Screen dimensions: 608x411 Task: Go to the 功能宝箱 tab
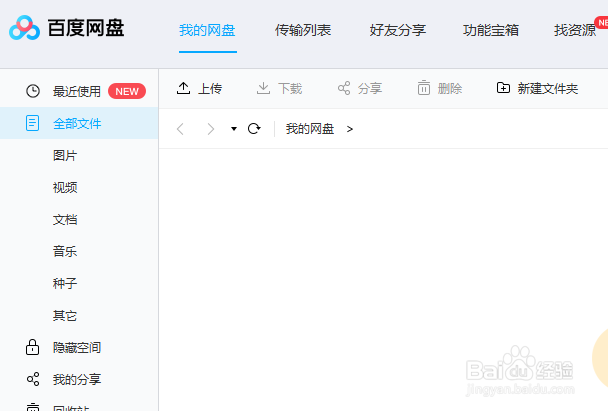coord(491,30)
